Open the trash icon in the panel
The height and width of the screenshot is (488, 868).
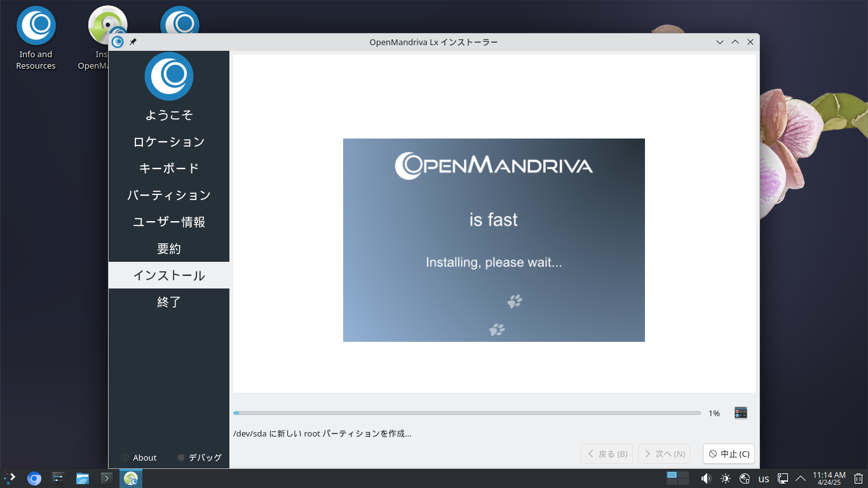(x=858, y=478)
